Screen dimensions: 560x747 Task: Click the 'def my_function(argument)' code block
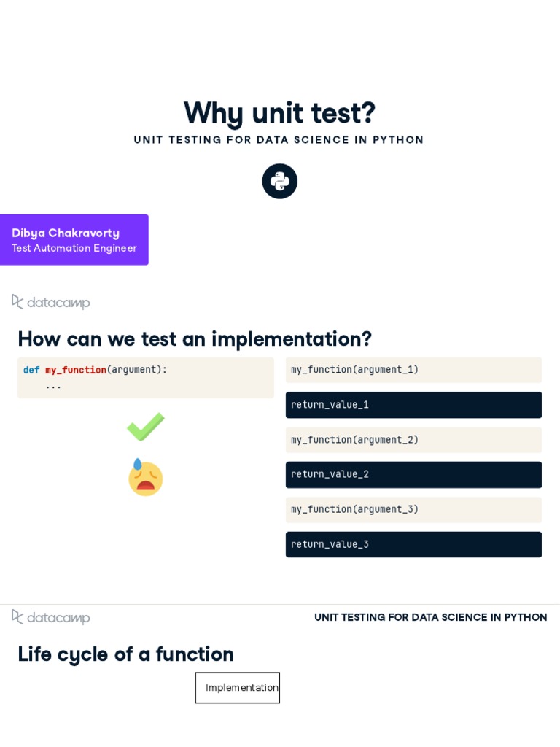[x=146, y=377]
